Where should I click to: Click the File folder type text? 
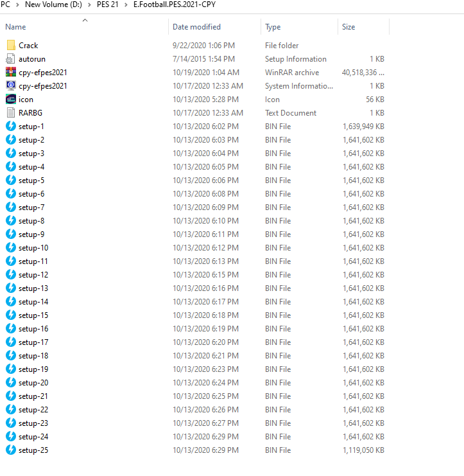coord(282,45)
